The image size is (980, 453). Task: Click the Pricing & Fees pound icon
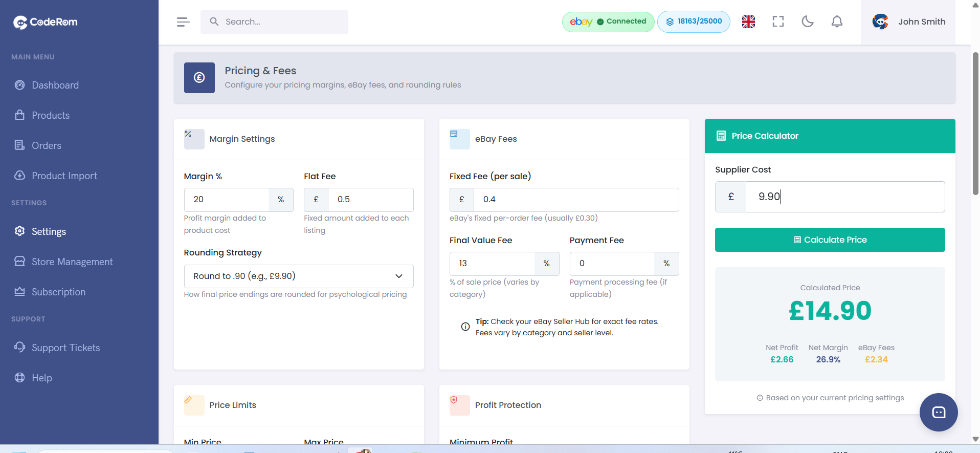click(199, 78)
